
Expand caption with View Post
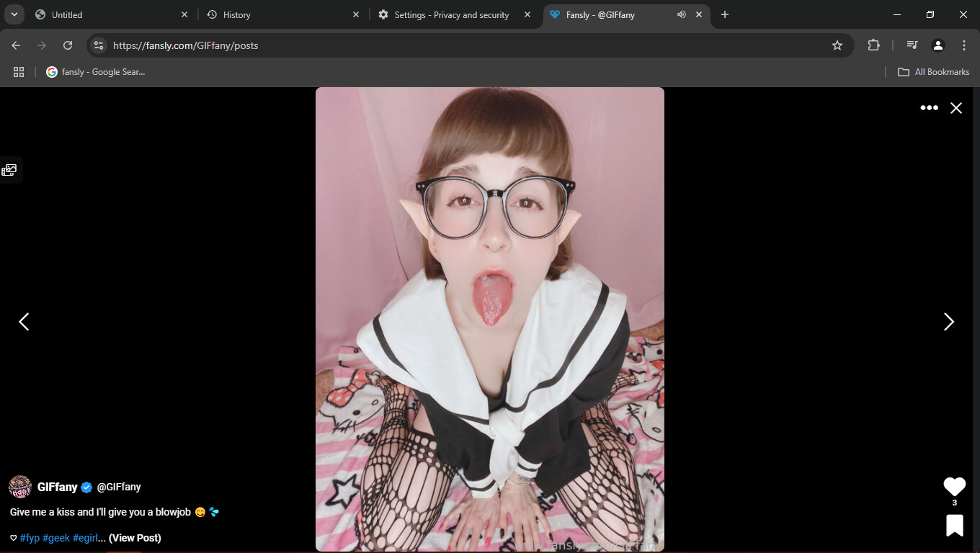(135, 538)
